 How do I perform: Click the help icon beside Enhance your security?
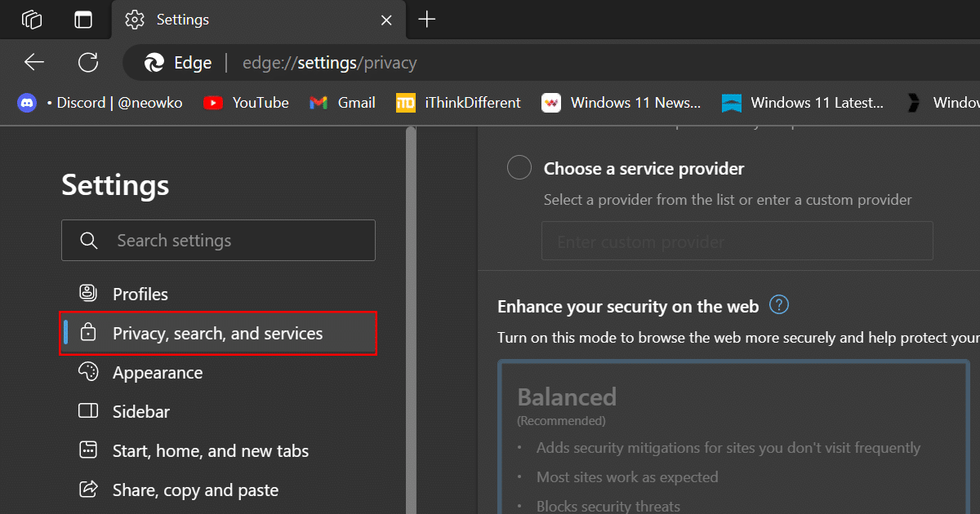(x=779, y=306)
